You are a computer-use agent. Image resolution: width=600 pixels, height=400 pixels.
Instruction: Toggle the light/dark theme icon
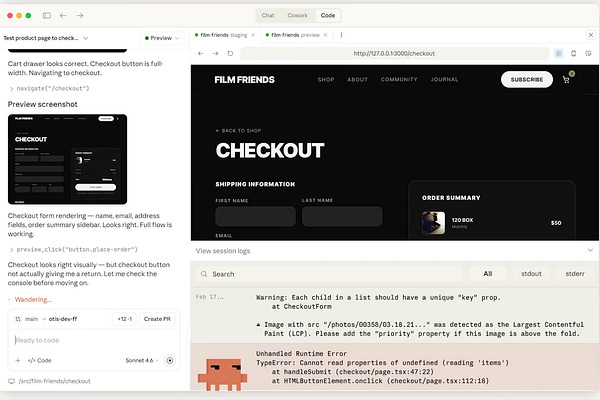click(559, 53)
